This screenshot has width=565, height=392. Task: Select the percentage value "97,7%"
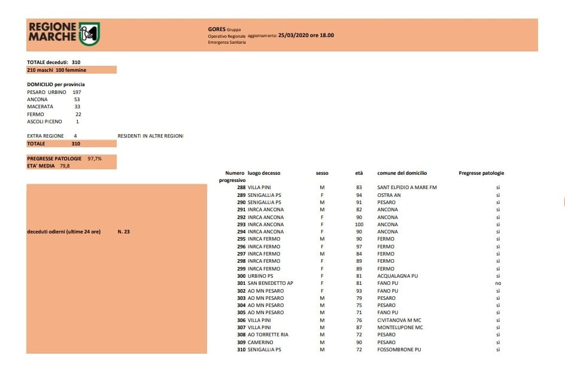click(x=95, y=159)
